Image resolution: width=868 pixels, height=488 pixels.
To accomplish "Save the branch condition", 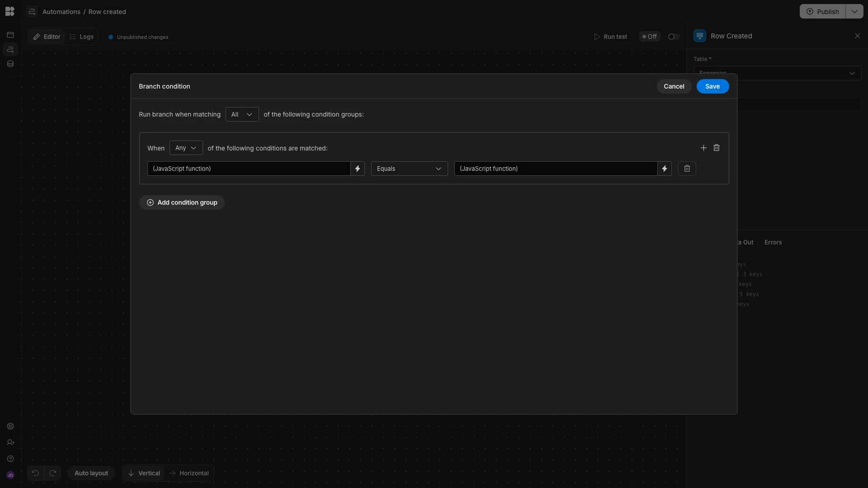I will click(x=712, y=86).
